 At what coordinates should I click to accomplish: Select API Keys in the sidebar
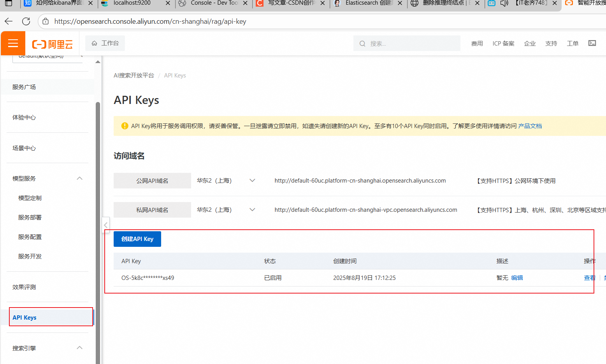click(25, 318)
